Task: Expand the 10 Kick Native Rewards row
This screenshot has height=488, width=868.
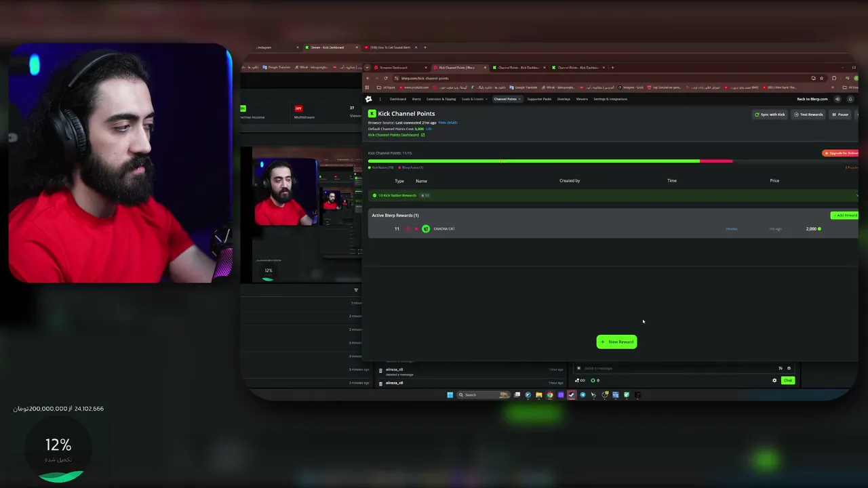Action: point(613,195)
